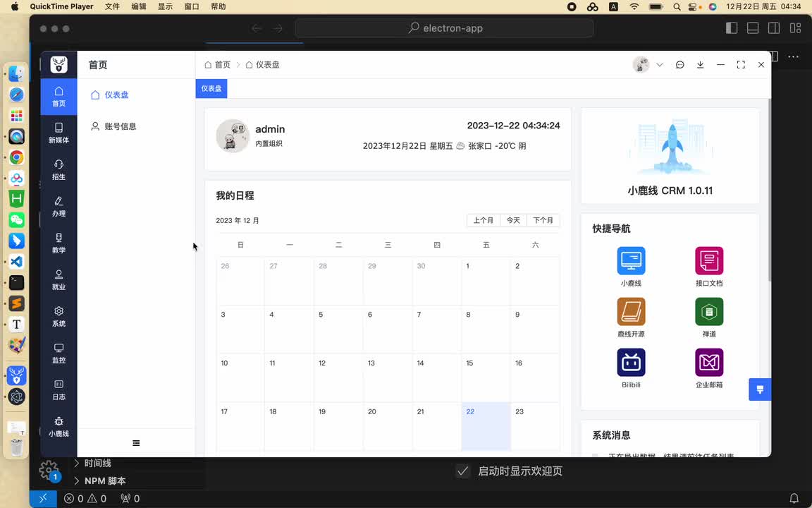Click the 首页 breadcrumb link
Image resolution: width=812 pixels, height=508 pixels.
(x=218, y=65)
